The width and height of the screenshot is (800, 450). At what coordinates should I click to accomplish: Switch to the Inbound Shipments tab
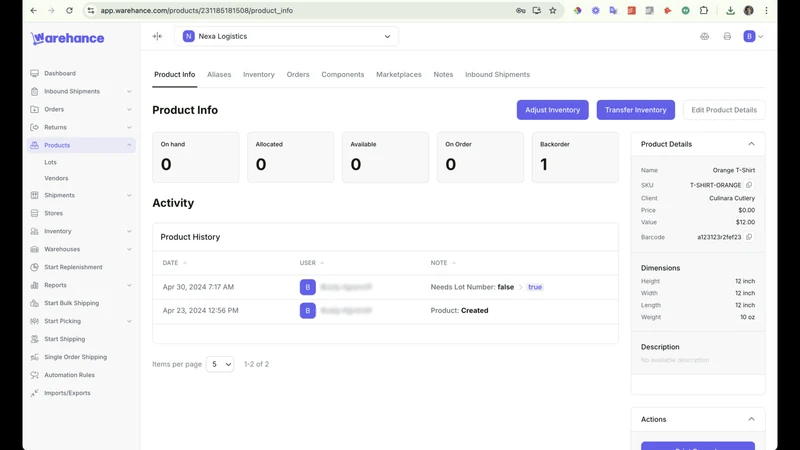pyautogui.click(x=497, y=74)
